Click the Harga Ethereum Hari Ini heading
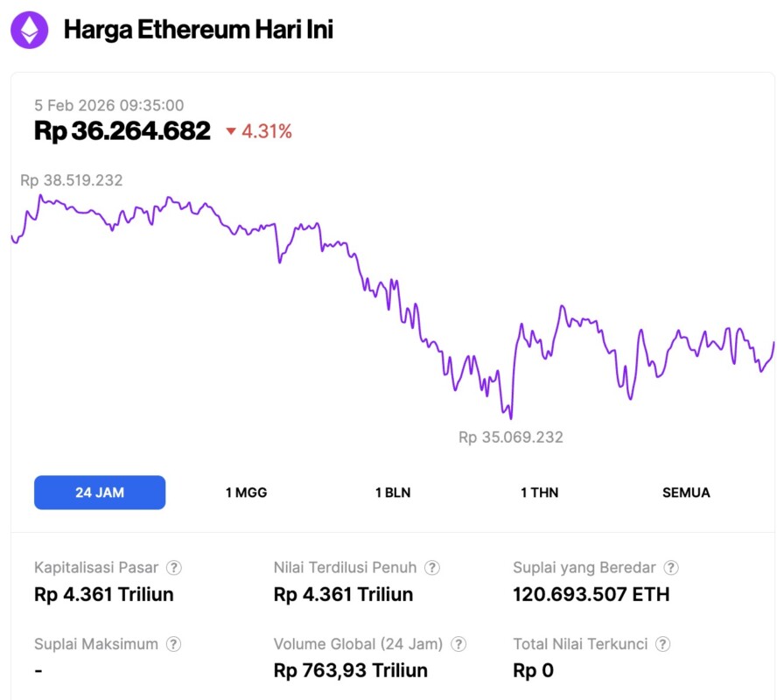This screenshot has height=700, width=777. 199,30
